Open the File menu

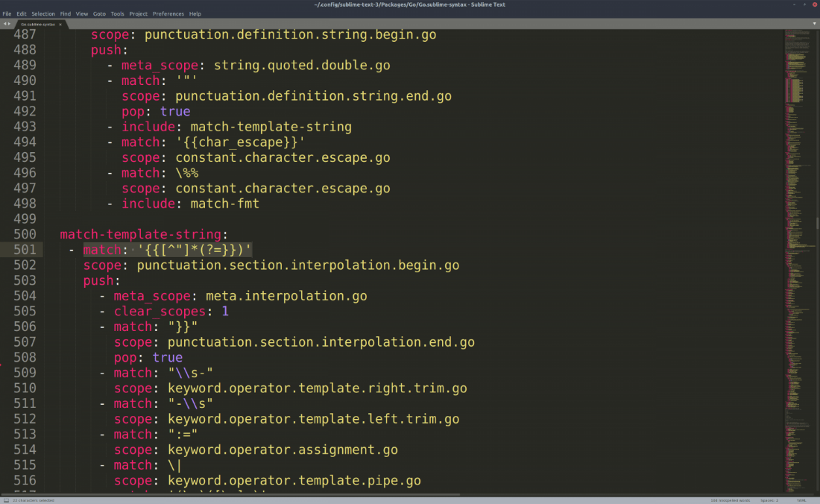click(x=7, y=13)
